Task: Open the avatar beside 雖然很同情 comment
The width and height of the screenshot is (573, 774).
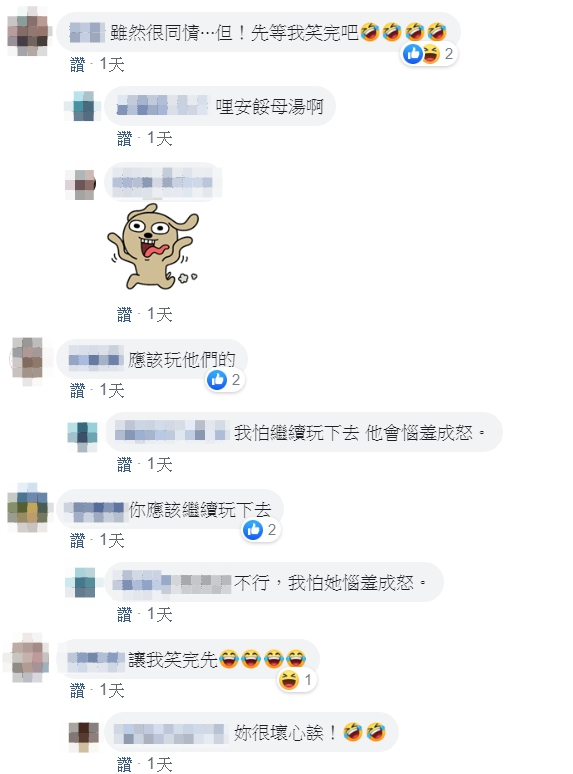Action: pyautogui.click(x=30, y=32)
